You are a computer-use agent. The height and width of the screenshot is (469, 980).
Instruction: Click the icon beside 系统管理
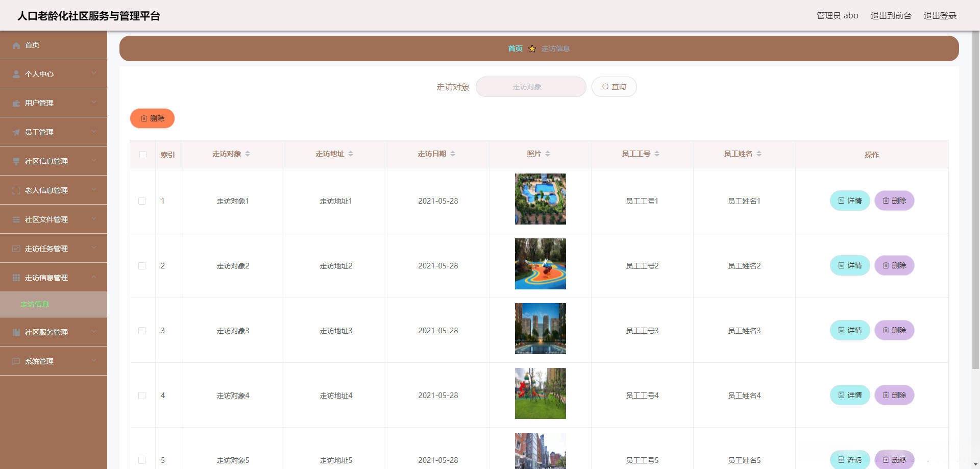coord(16,361)
